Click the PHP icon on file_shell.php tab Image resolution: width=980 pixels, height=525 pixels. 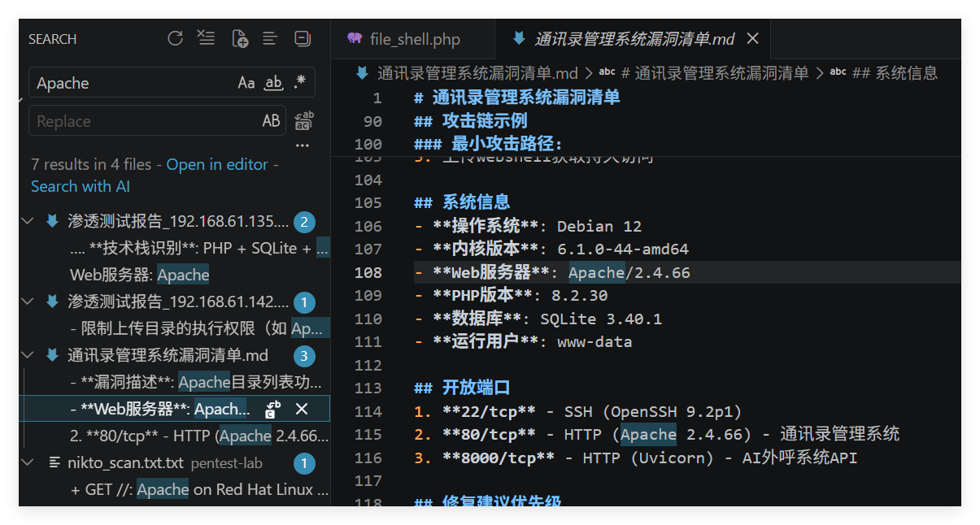(x=355, y=38)
